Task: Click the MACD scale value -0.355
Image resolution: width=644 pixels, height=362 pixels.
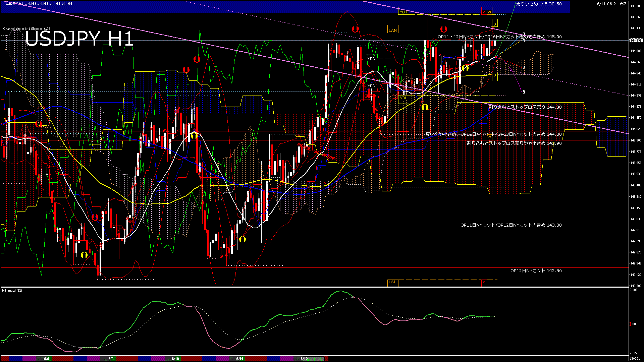Action: click(x=634, y=353)
